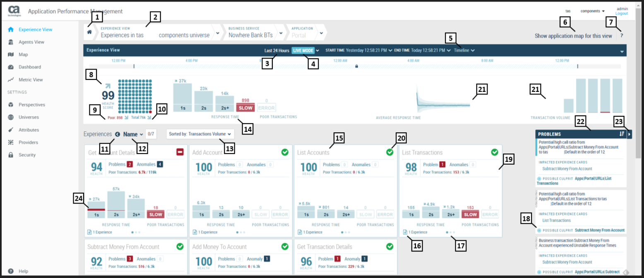Click the timeline end handle on the right
644x278 pixels.
click(577, 66)
